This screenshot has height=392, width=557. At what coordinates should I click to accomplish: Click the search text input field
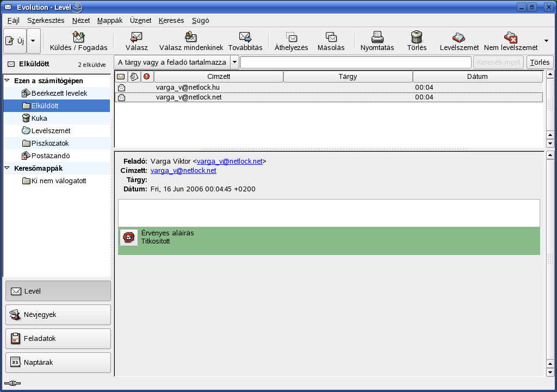coord(356,63)
